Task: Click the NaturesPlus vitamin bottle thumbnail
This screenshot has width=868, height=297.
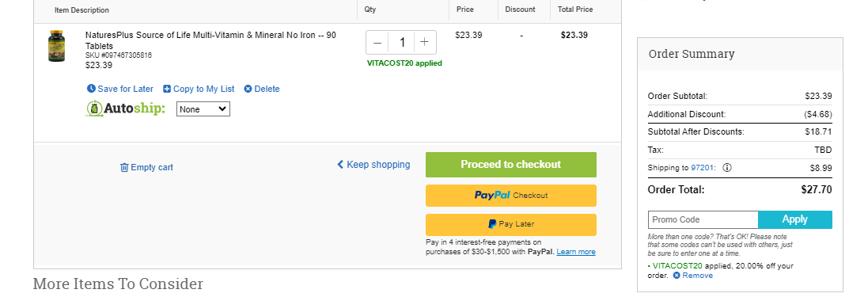Action: [56, 46]
